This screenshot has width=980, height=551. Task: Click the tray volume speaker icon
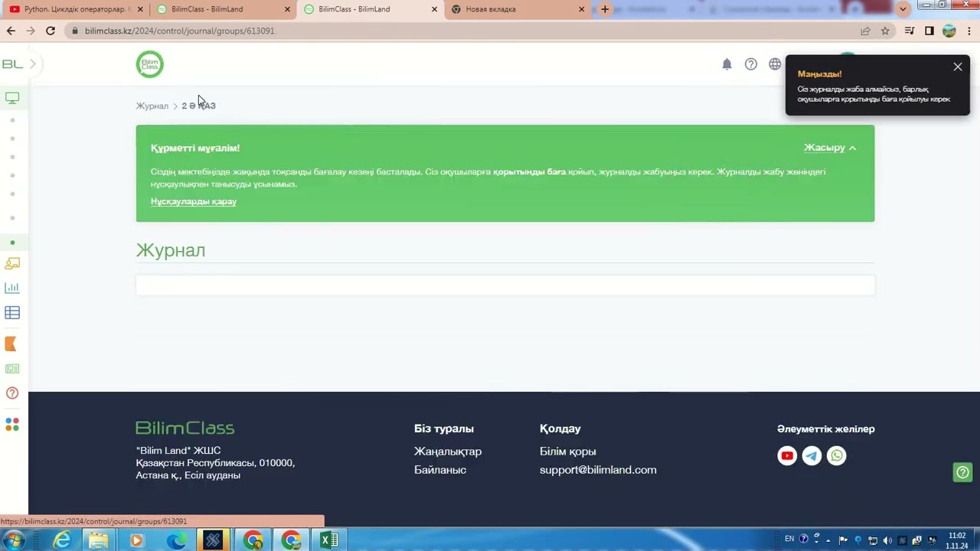tap(887, 540)
